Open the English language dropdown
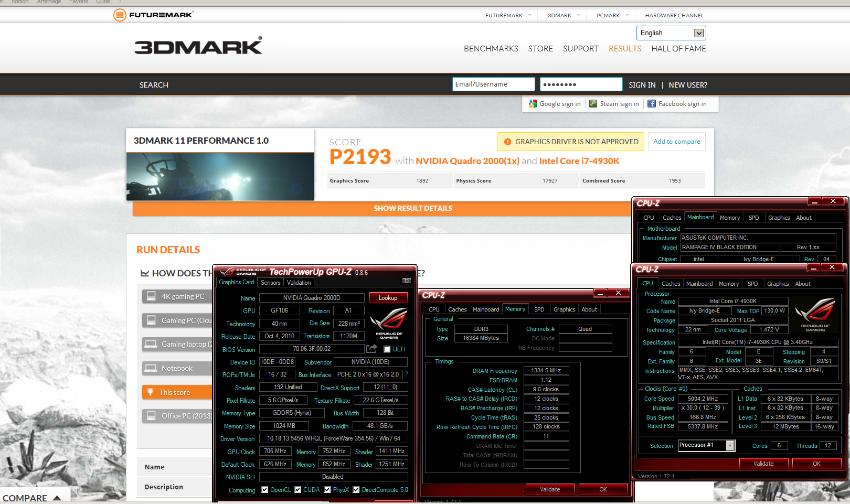 [671, 33]
